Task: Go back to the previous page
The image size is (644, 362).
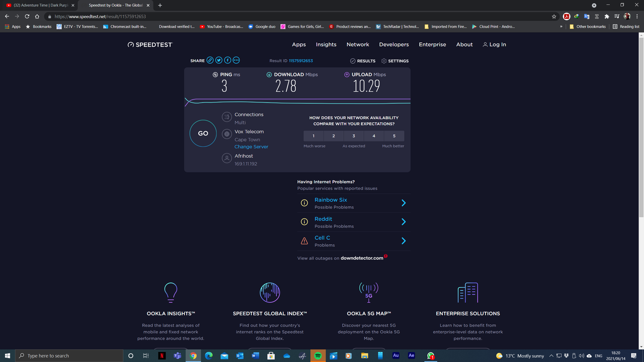Action: 7,16
